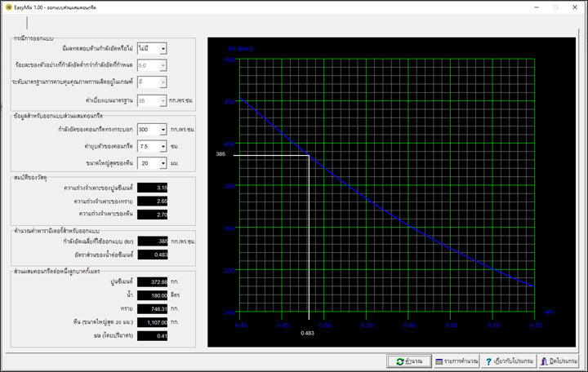This screenshot has height=372, width=588.
Task: Click the 385 marker label on graph
Action: (x=220, y=154)
